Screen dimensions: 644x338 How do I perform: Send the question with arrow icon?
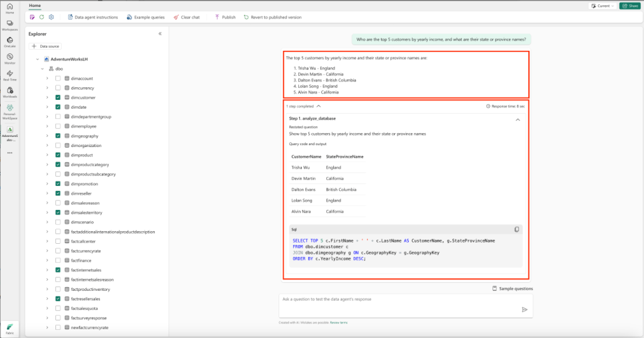pos(525,309)
